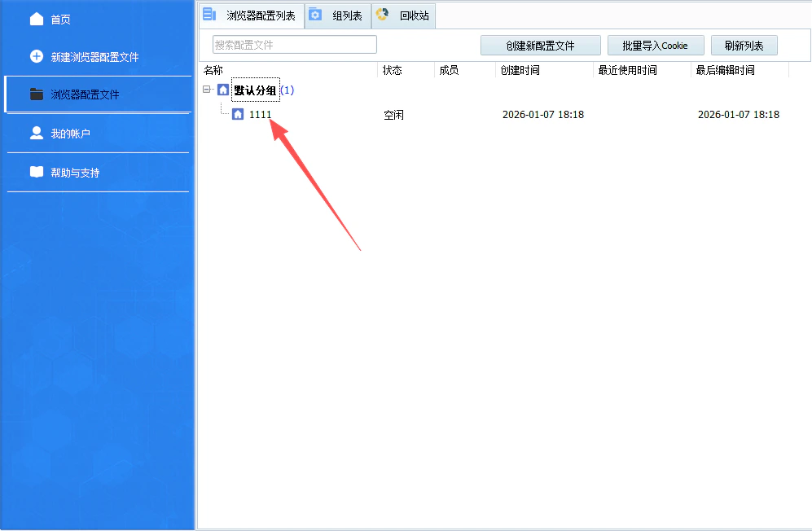Click the camera icon on 组列表 tab
The width and height of the screenshot is (812, 531).
pyautogui.click(x=315, y=15)
